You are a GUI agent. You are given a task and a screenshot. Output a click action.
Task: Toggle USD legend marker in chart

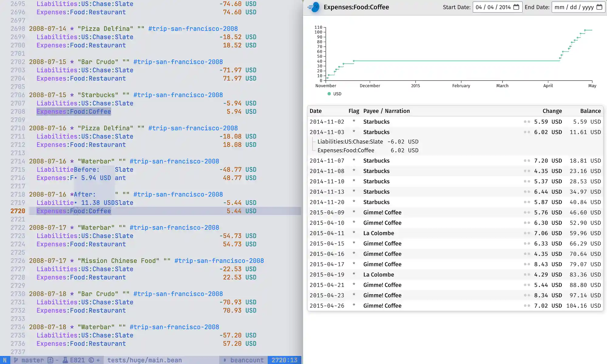point(329,94)
